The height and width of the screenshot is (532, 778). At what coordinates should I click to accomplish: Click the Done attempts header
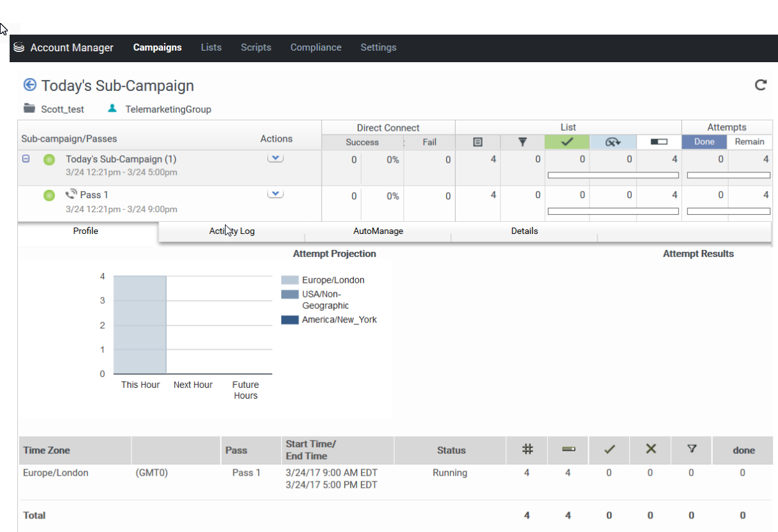(x=704, y=142)
